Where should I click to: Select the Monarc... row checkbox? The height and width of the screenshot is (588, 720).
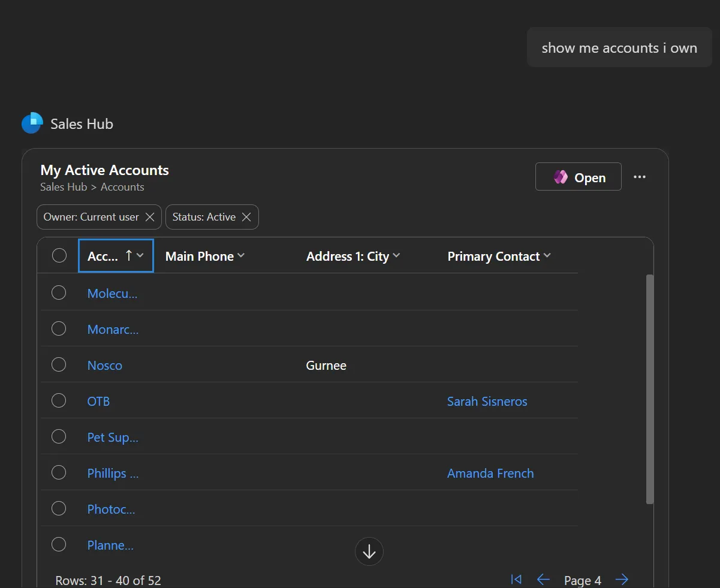[x=59, y=328]
